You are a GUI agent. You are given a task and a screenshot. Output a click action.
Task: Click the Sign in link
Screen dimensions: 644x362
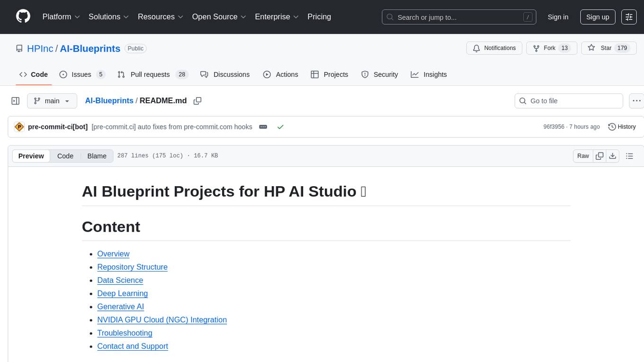click(x=558, y=17)
